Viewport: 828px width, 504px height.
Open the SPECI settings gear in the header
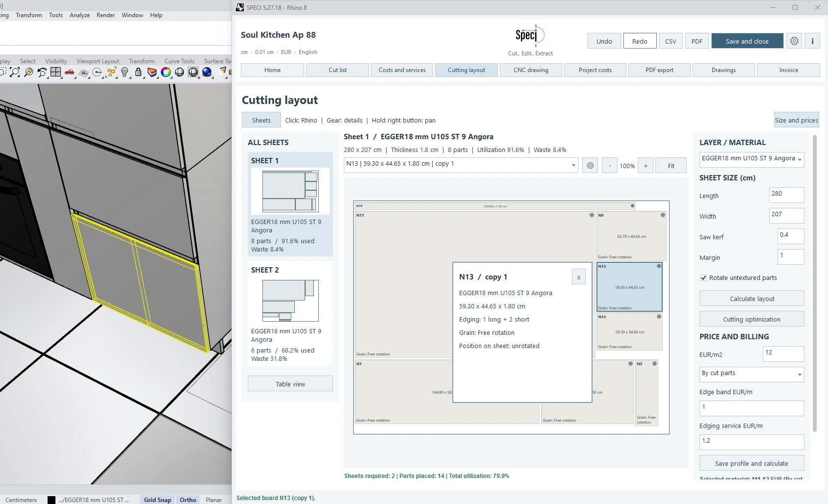pyautogui.click(x=794, y=41)
